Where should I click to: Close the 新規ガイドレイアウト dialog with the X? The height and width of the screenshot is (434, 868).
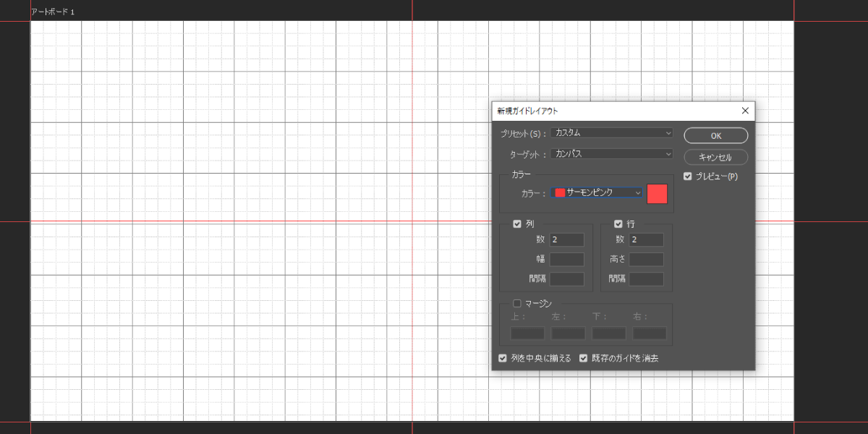[745, 111]
